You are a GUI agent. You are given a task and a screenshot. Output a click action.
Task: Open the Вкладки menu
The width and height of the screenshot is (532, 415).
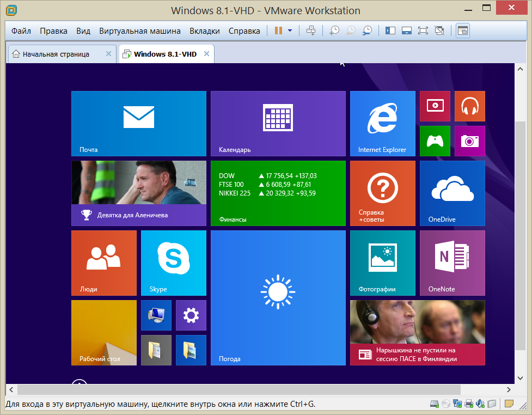point(205,31)
